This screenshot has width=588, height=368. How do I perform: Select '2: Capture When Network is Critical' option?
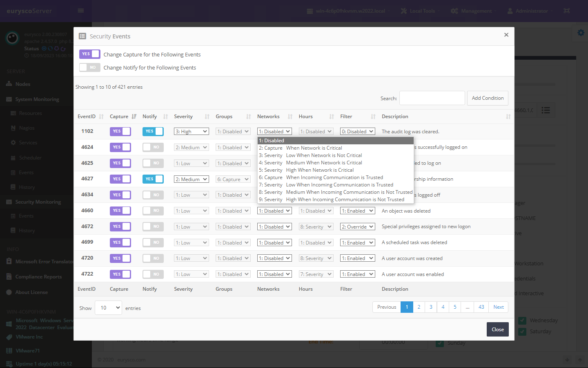(335, 148)
